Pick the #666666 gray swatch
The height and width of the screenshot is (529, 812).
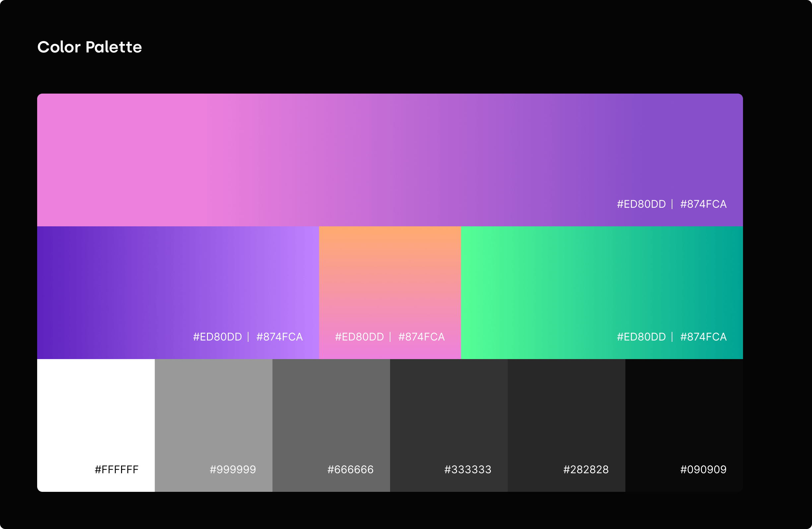(x=331, y=425)
